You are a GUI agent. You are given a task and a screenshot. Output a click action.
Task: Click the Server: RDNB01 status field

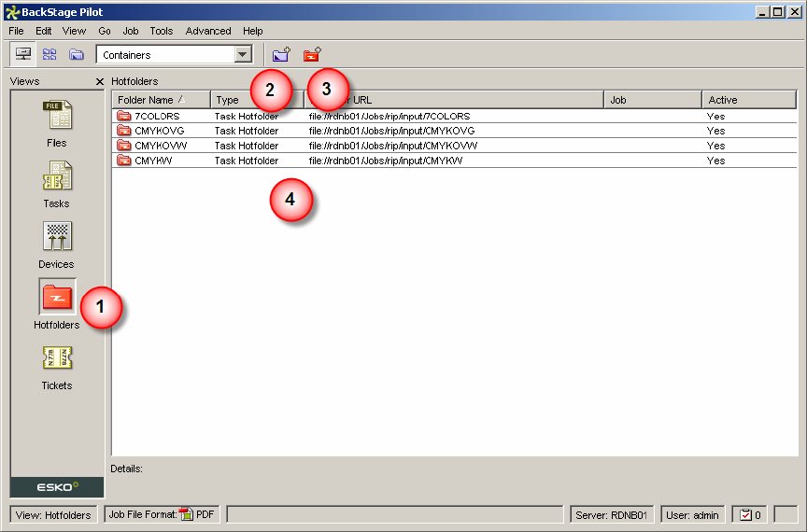(612, 514)
